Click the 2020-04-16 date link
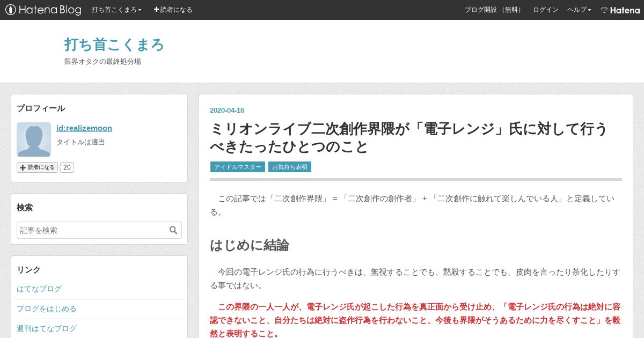This screenshot has width=644, height=338. (x=227, y=111)
